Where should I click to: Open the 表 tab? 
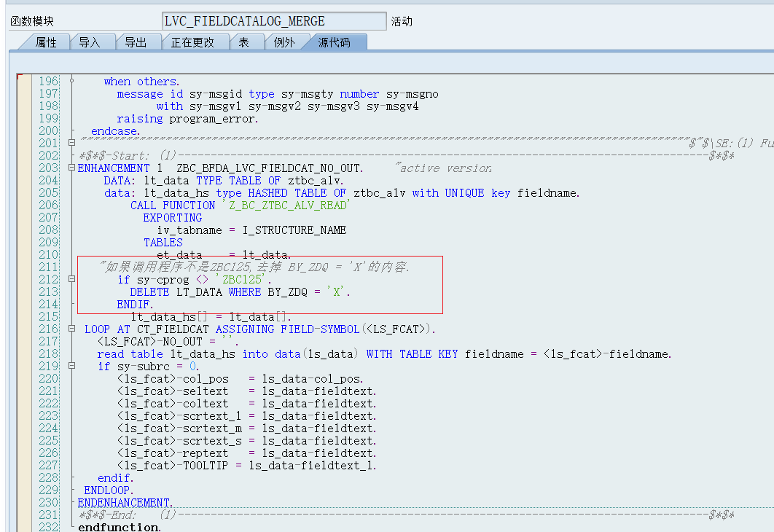point(244,42)
